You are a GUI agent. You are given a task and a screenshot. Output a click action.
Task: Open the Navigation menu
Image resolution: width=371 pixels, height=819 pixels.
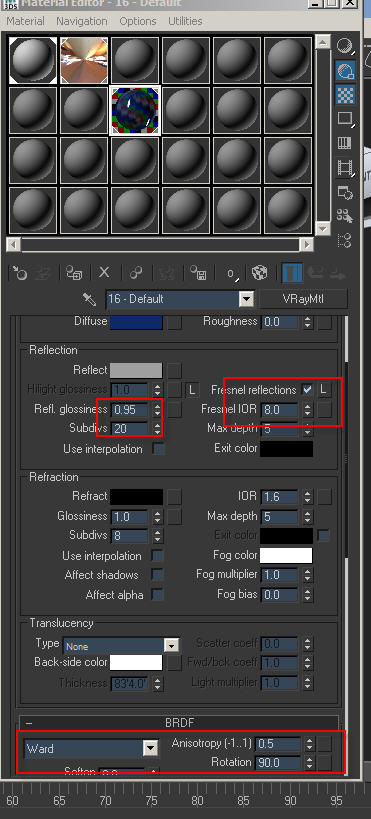coord(82,21)
